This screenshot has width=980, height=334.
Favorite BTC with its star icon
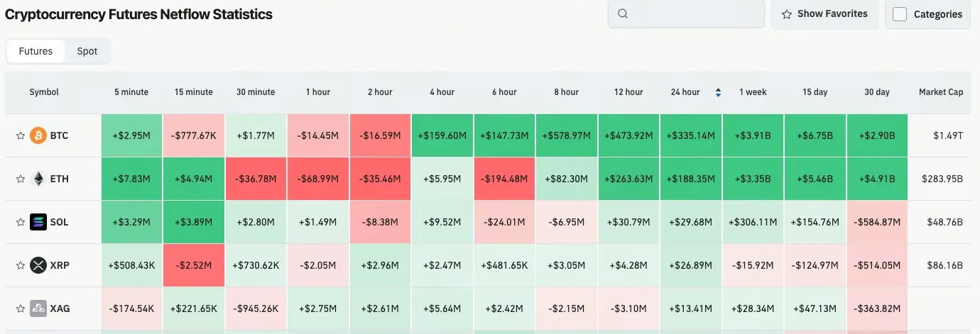click(21, 135)
